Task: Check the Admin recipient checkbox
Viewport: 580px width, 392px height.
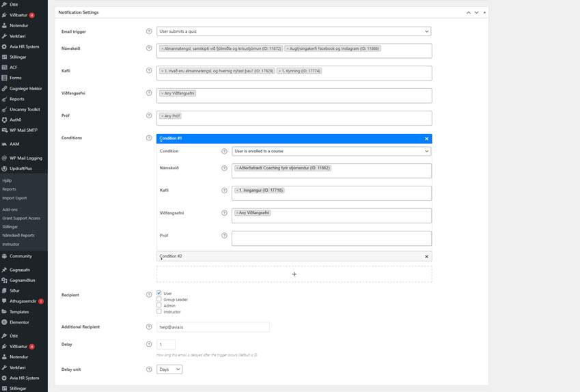Action: point(159,305)
